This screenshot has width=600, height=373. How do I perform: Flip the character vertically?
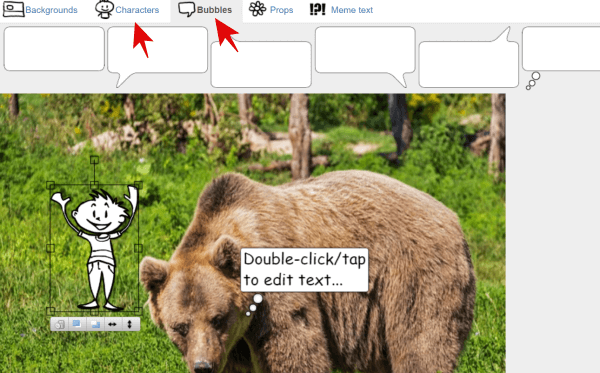130,324
